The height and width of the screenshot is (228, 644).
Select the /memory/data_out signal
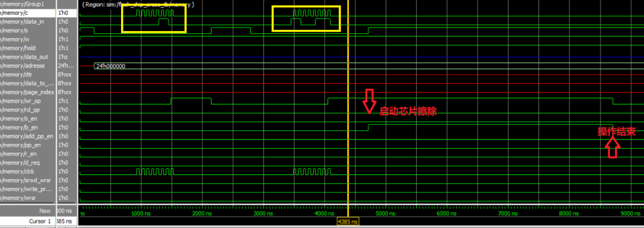[27, 57]
